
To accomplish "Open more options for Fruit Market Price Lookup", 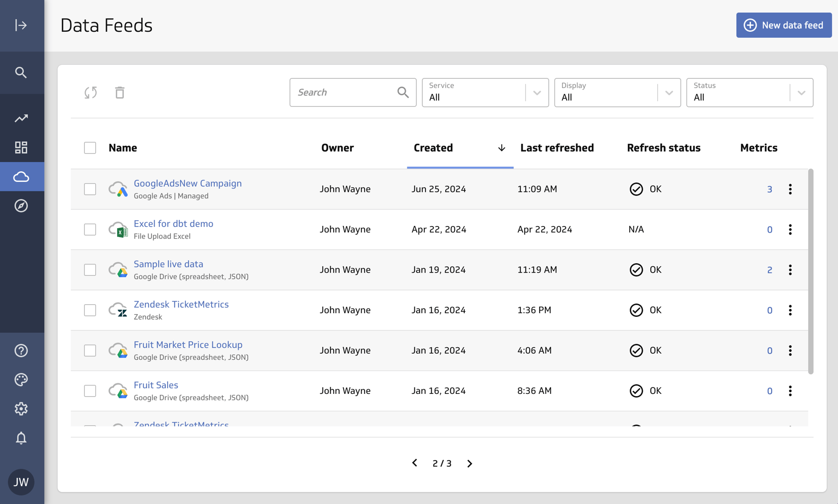I will click(x=790, y=350).
